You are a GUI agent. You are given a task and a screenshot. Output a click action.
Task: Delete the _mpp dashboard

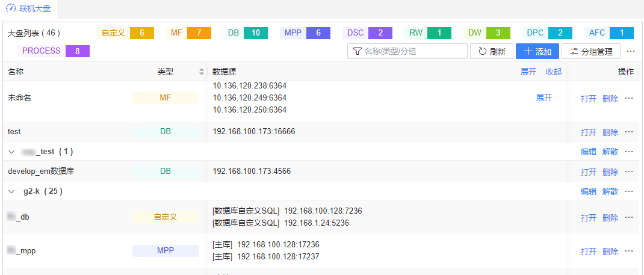pyautogui.click(x=610, y=251)
